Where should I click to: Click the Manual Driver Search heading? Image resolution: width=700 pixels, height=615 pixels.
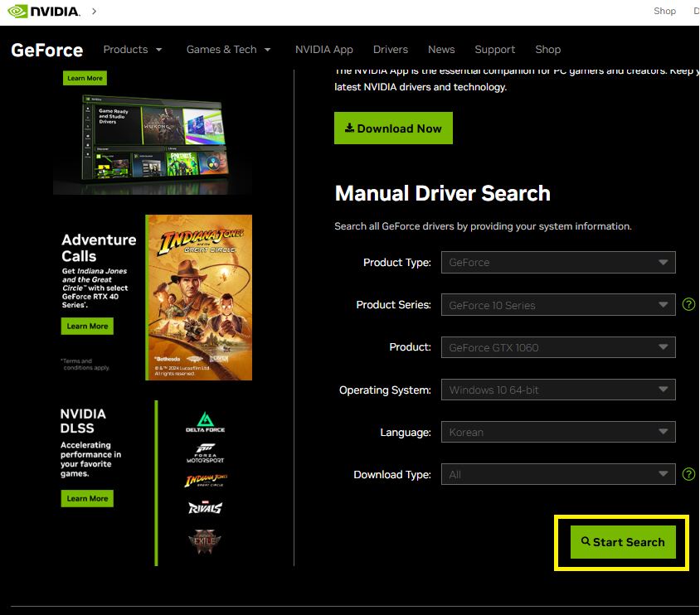[x=442, y=193]
